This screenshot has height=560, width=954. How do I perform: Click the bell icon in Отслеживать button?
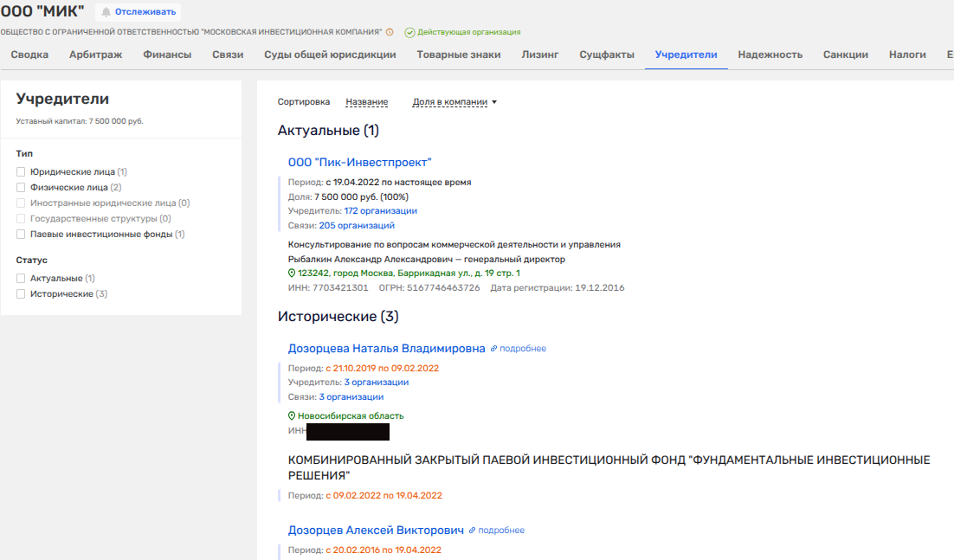[x=107, y=12]
